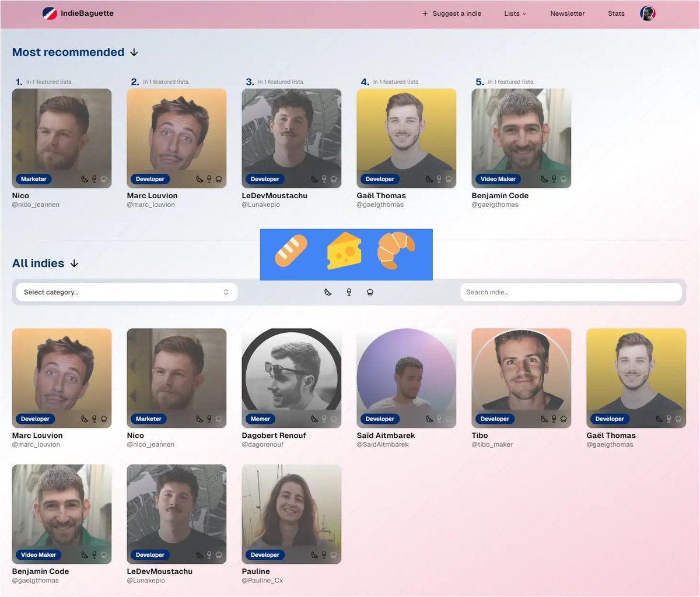Click the plus icon beside Suggest a indie
The image size is (700, 597).
(x=425, y=13)
